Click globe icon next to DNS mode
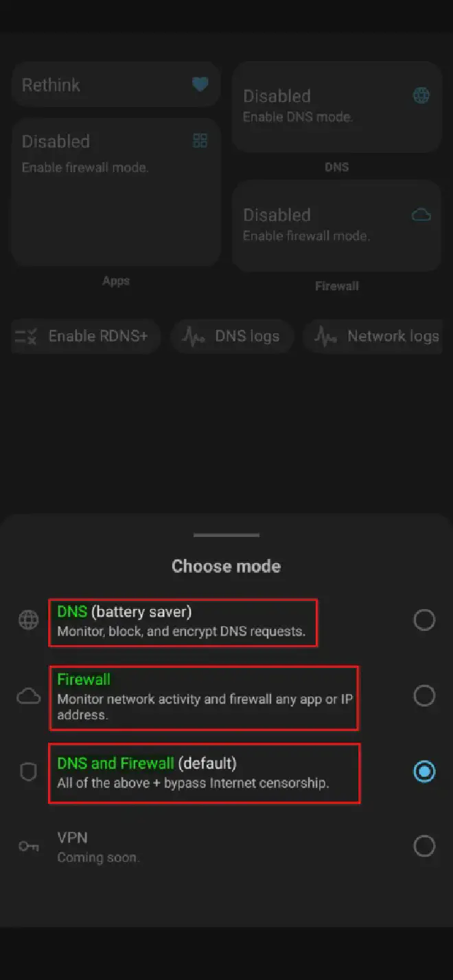 click(28, 620)
